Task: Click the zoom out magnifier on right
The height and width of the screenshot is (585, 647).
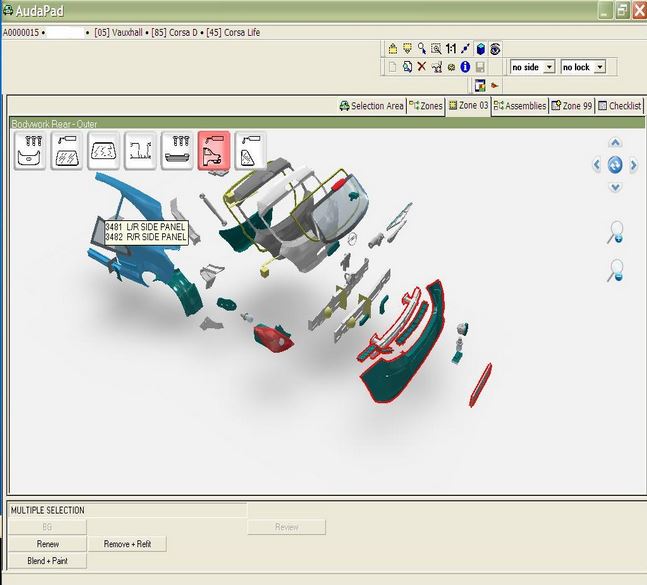Action: (x=615, y=270)
